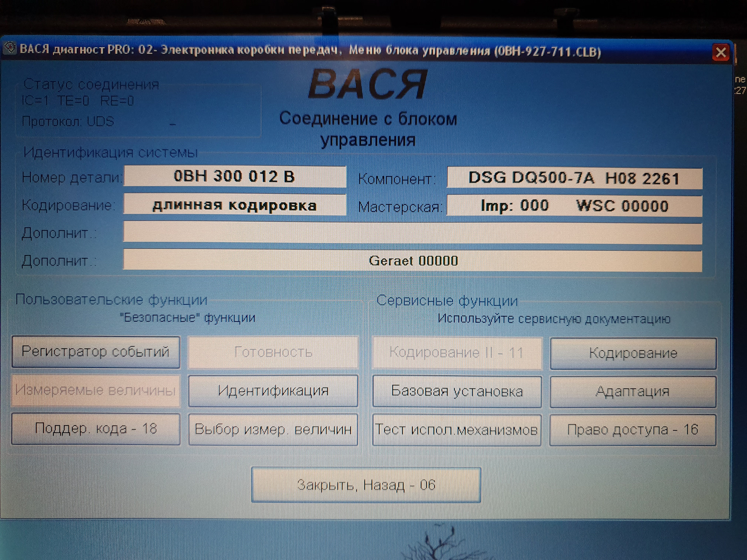This screenshot has height=560, width=747.
Task: Click the Протокол: UDS status text
Action: pyautogui.click(x=68, y=121)
